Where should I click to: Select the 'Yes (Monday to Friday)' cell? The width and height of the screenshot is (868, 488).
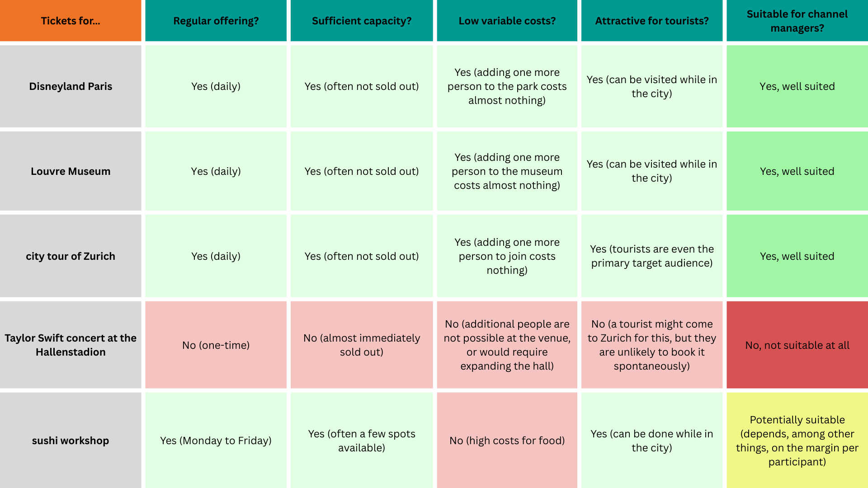[216, 441]
